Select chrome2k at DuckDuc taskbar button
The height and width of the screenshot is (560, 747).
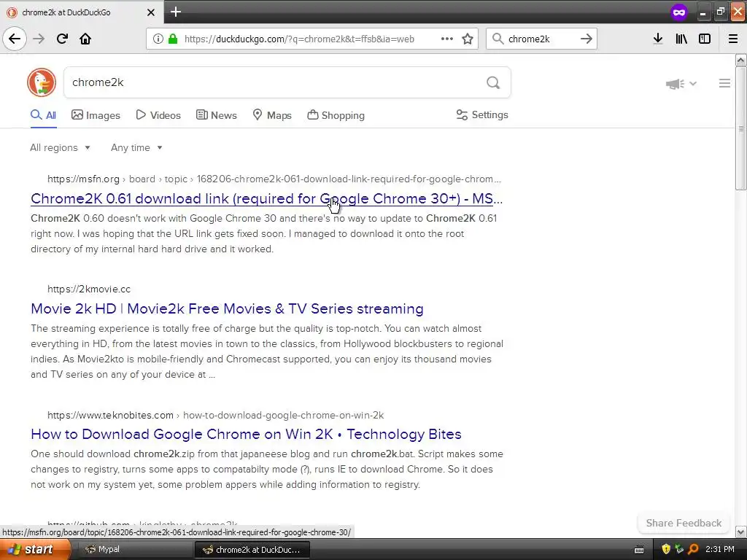(252, 550)
